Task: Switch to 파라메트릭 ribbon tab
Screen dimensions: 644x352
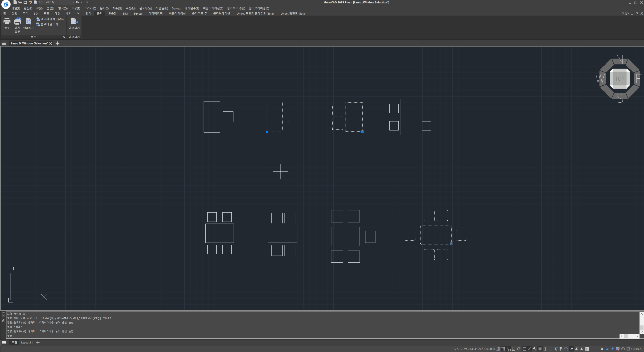Action: (155, 14)
